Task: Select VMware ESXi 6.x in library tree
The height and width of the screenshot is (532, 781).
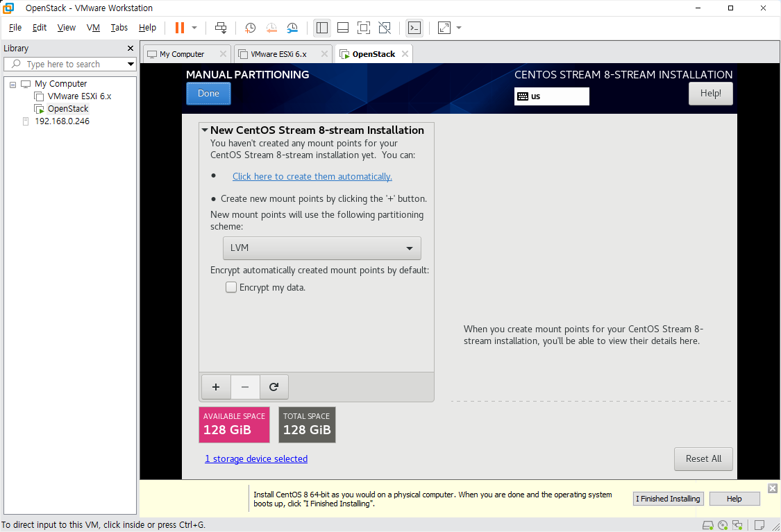Action: pos(79,96)
